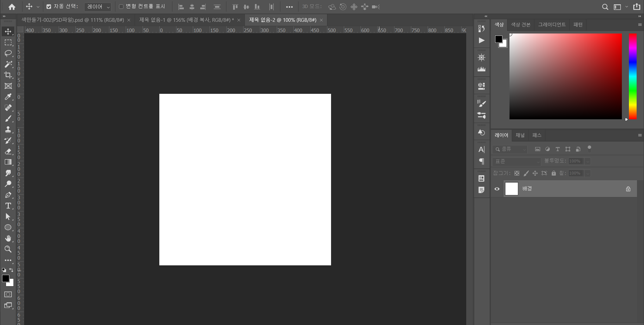644x325 pixels.
Task: Open the search icon in the options bar
Action: pos(605,7)
